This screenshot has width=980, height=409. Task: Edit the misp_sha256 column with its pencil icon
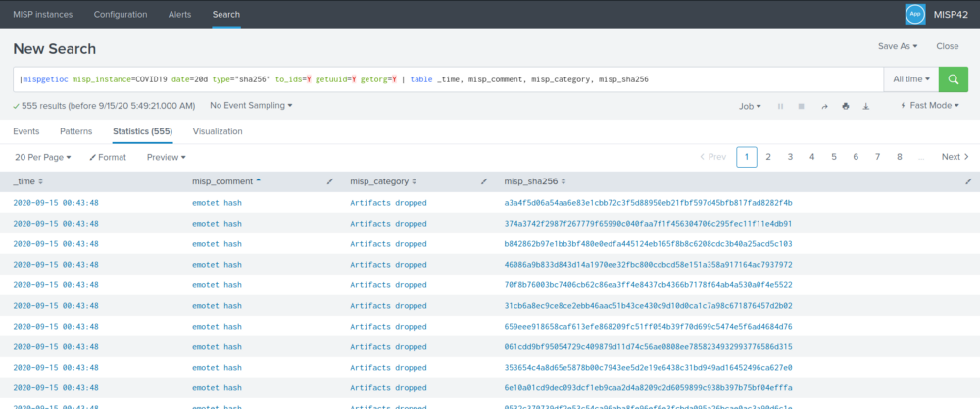coord(969,182)
